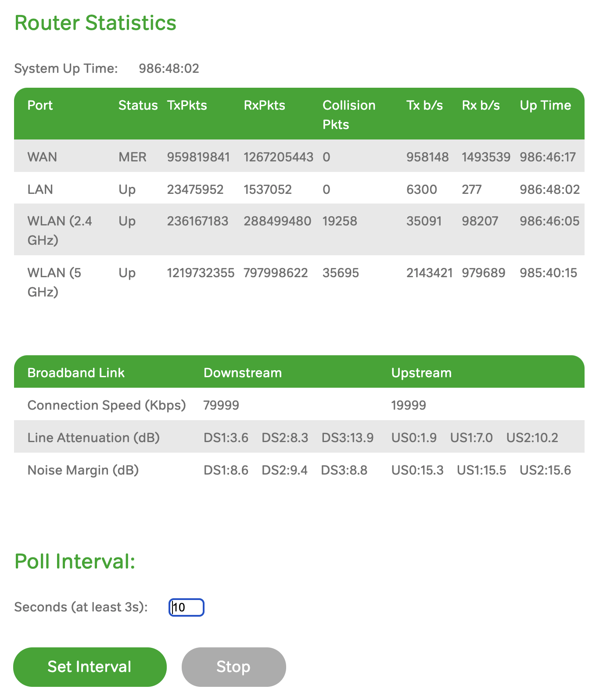Select the System Up Time value
The height and width of the screenshot is (700, 603).
(x=169, y=68)
